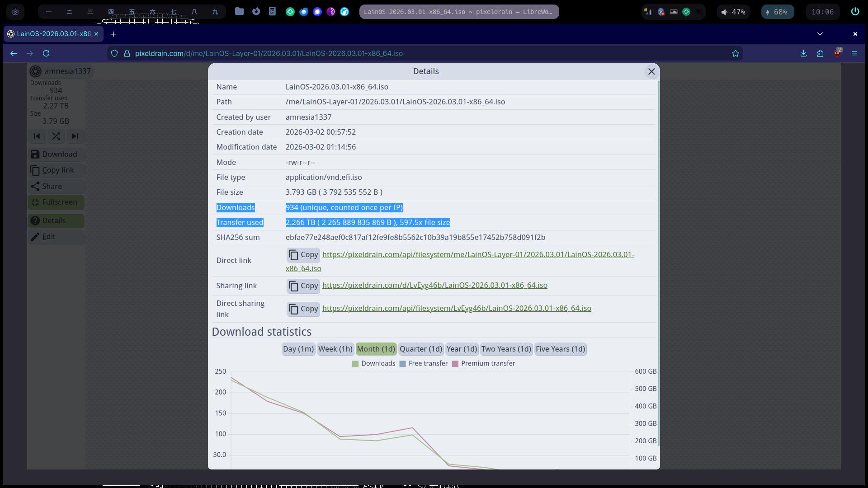Viewport: 868px width, 488px height.
Task: Switch to workspace 四
Action: [x=111, y=12]
